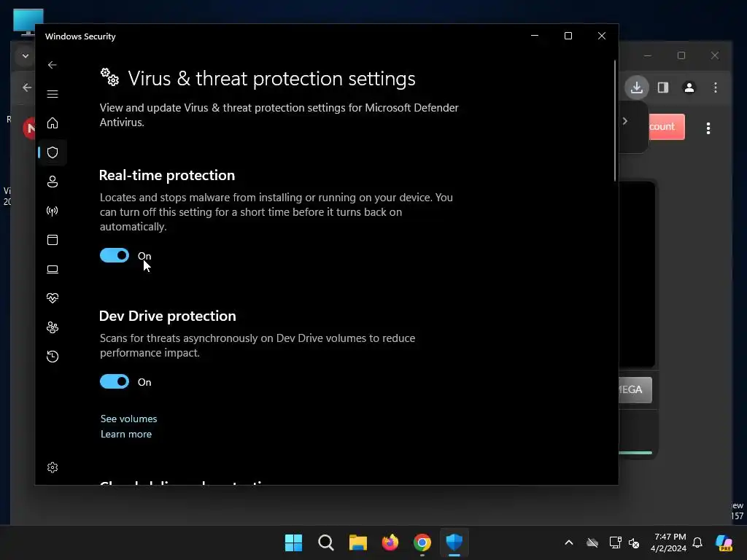747x560 pixels.
Task: Launch Firefox from the taskbar
Action: pos(390,542)
